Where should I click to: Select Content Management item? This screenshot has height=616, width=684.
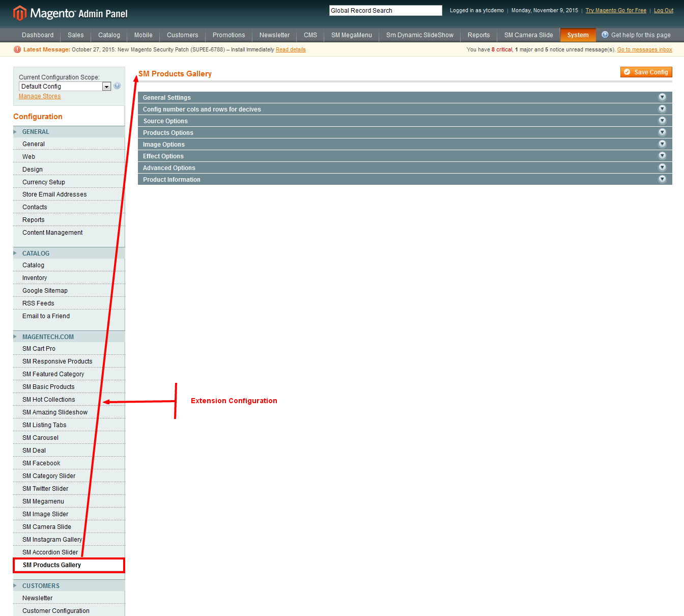click(x=69, y=233)
